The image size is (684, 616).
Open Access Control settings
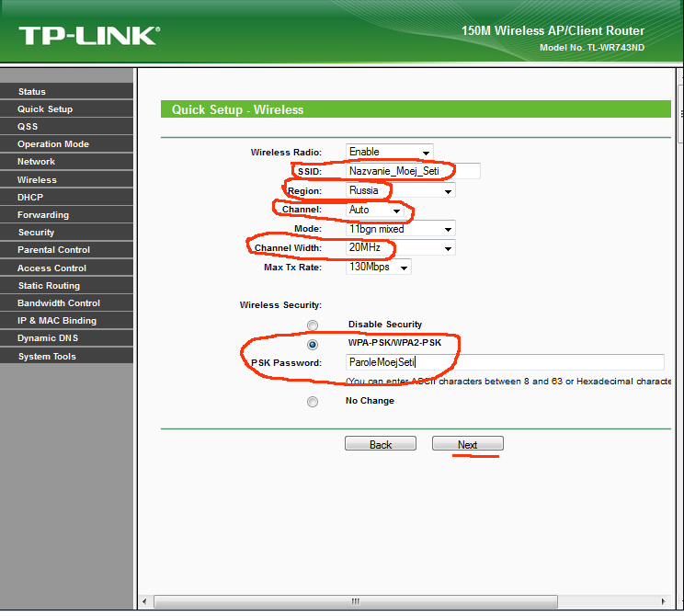point(67,268)
